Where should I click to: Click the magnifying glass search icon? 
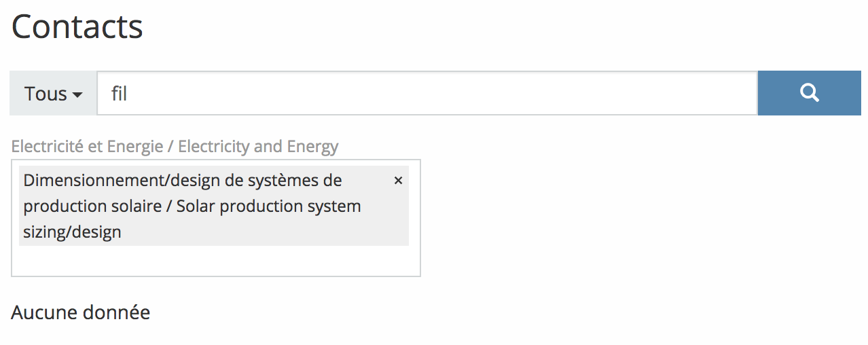point(809,93)
